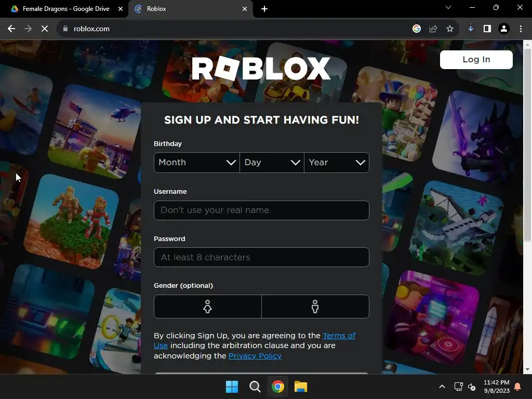The width and height of the screenshot is (532, 399).
Task: Click the browser back arrow
Action: click(x=11, y=29)
